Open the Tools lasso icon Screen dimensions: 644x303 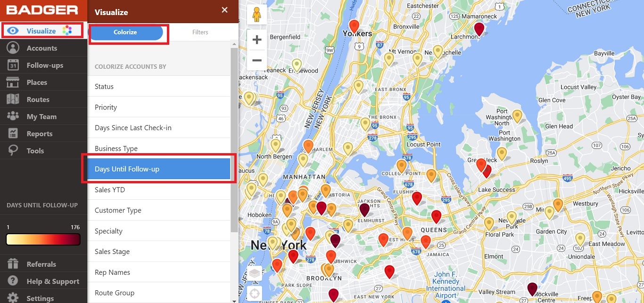pyautogui.click(x=13, y=151)
